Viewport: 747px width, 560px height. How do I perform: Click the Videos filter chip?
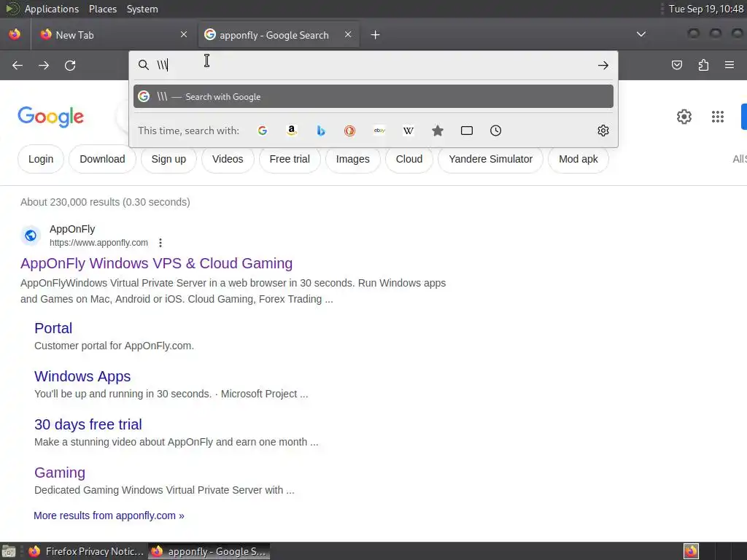[228, 159]
